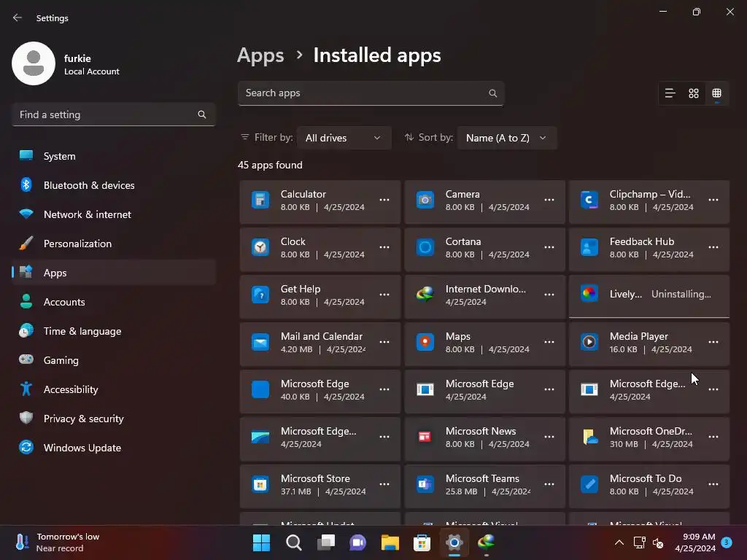Viewport: 747px width, 560px height.
Task: Go to Network & internet settings
Action: 114,215
